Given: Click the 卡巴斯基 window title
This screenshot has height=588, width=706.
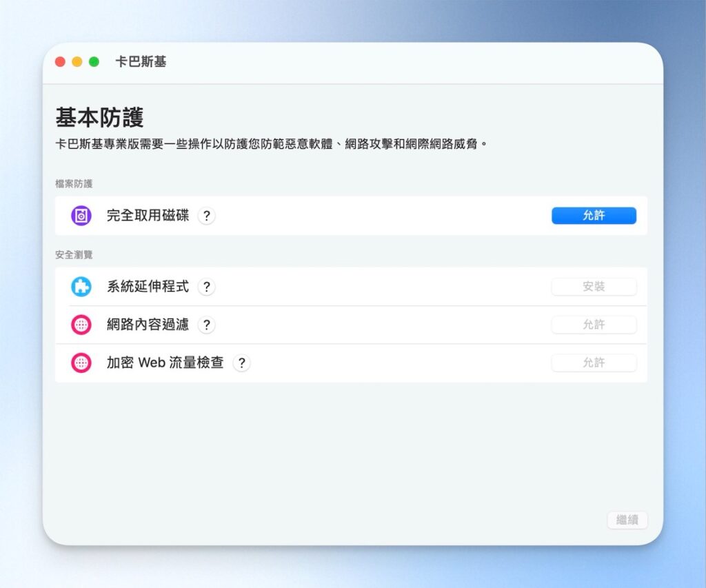Looking at the screenshot, I should (x=141, y=61).
